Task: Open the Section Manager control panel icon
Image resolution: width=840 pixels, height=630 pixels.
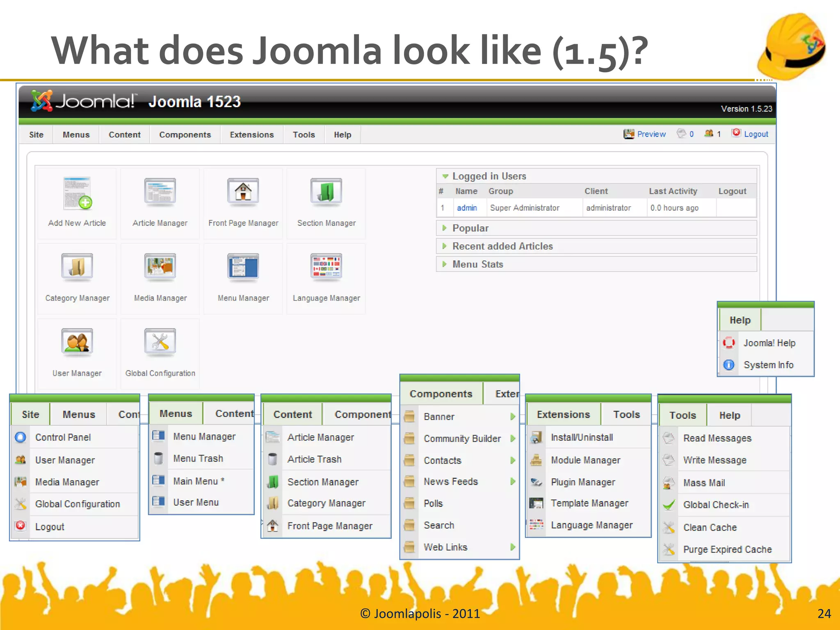Action: (x=326, y=192)
